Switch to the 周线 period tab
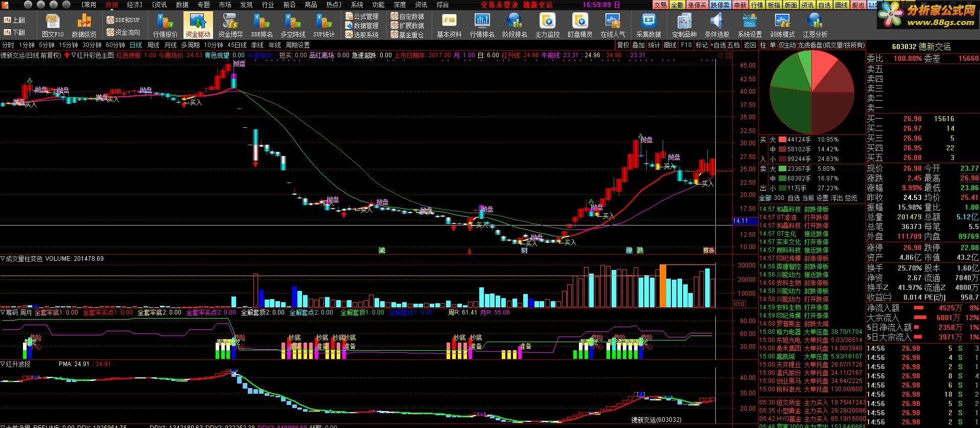The height and width of the screenshot is (428, 980). coord(153,45)
